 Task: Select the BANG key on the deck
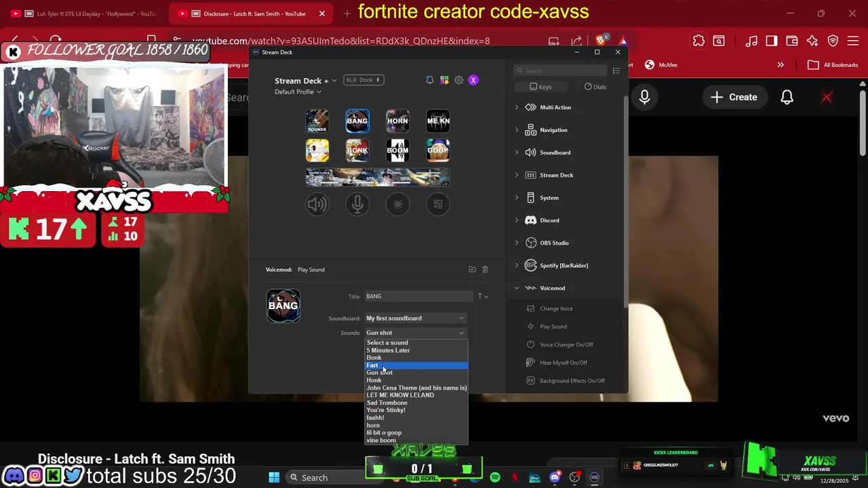[x=357, y=121]
